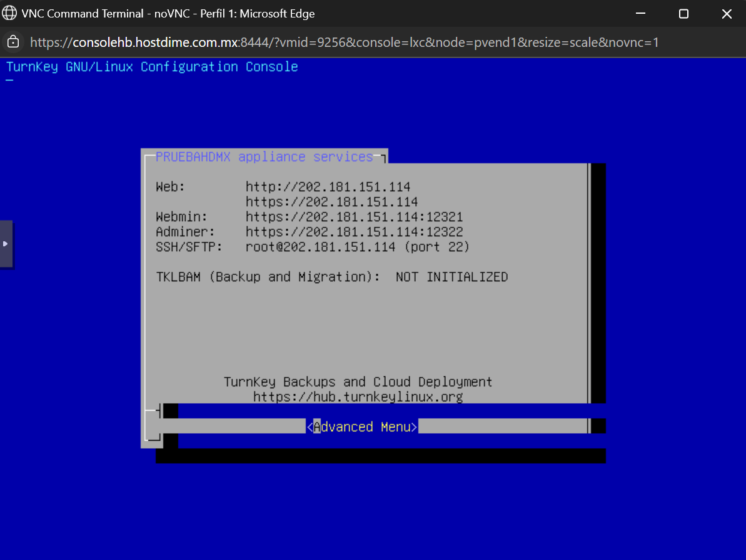The image size is (746, 560).
Task: Maximize the Edge VNC window
Action: (683, 14)
